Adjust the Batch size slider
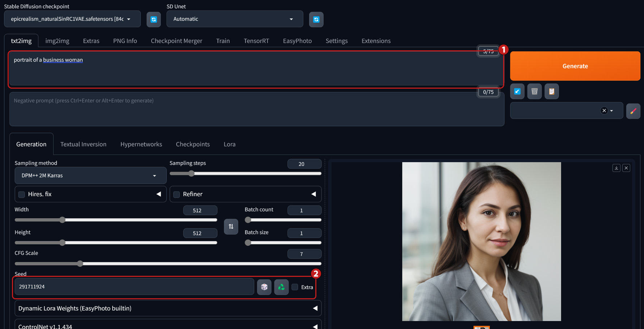This screenshot has width=644, height=329. click(283, 243)
